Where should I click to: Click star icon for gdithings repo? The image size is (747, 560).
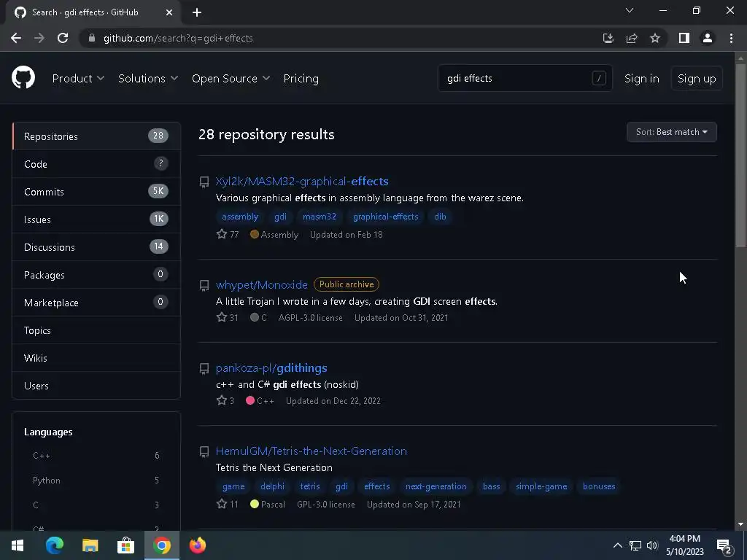click(x=222, y=400)
